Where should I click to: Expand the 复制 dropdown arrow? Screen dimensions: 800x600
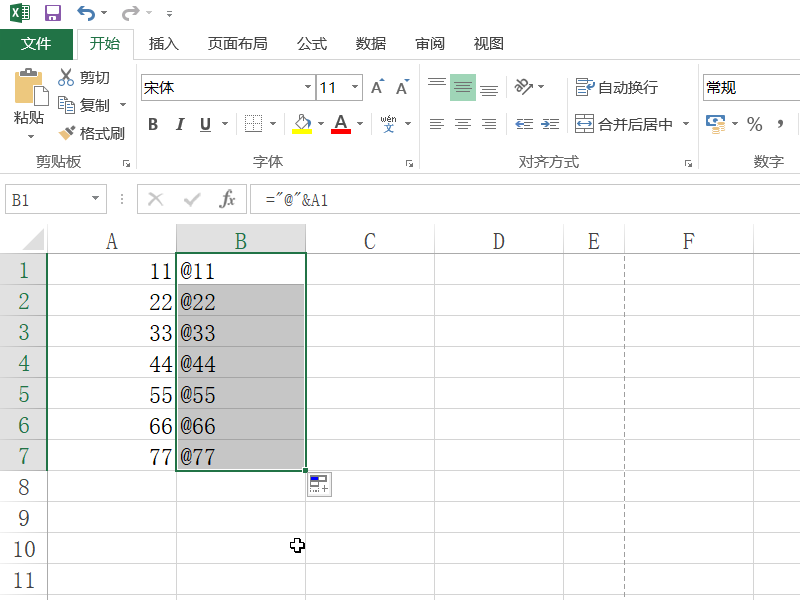[x=123, y=105]
